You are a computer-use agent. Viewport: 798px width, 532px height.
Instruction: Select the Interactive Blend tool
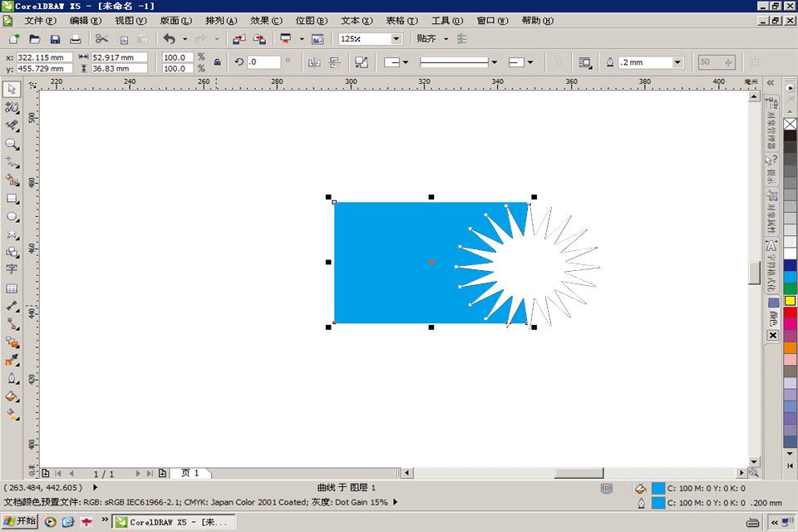point(12,342)
